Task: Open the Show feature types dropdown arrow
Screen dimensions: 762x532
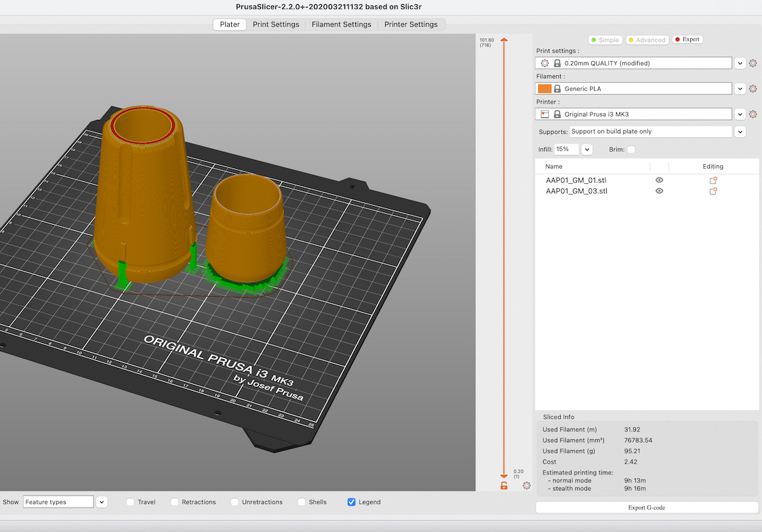Action: (x=102, y=502)
